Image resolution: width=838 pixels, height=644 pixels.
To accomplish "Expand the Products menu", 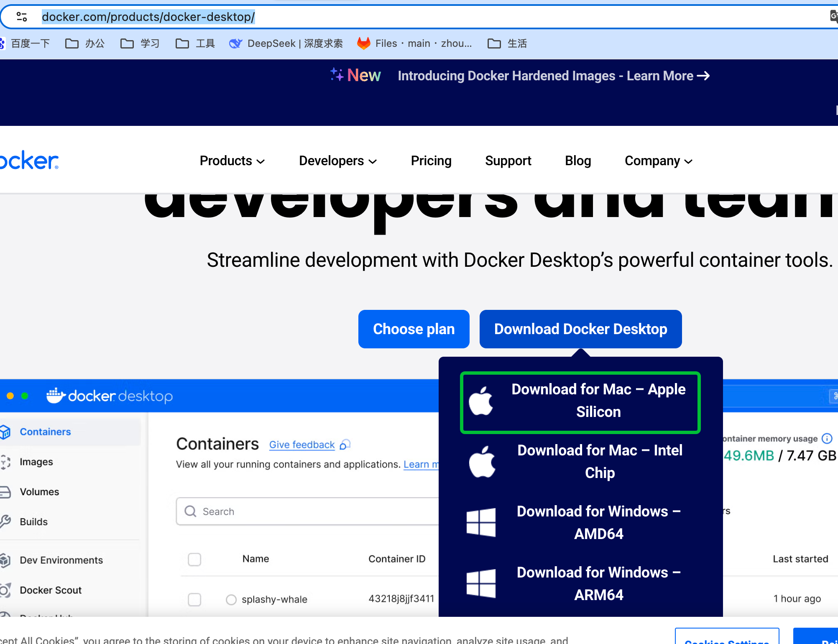I will [232, 161].
